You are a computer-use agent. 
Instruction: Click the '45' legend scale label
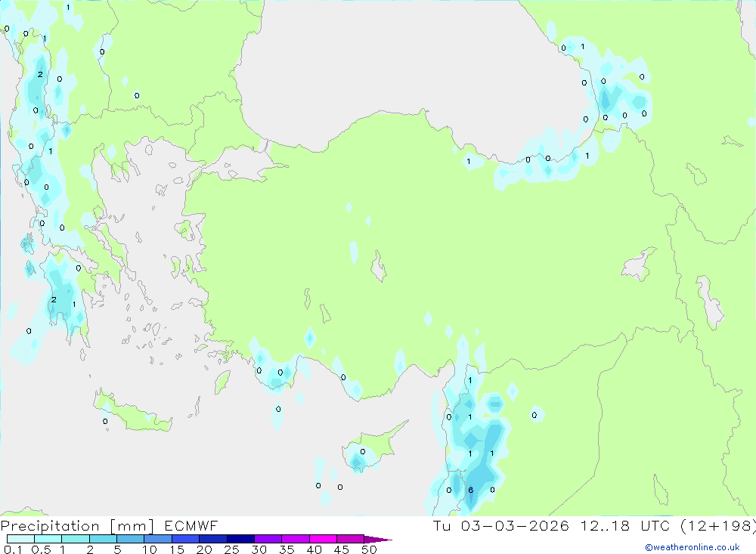point(342,549)
